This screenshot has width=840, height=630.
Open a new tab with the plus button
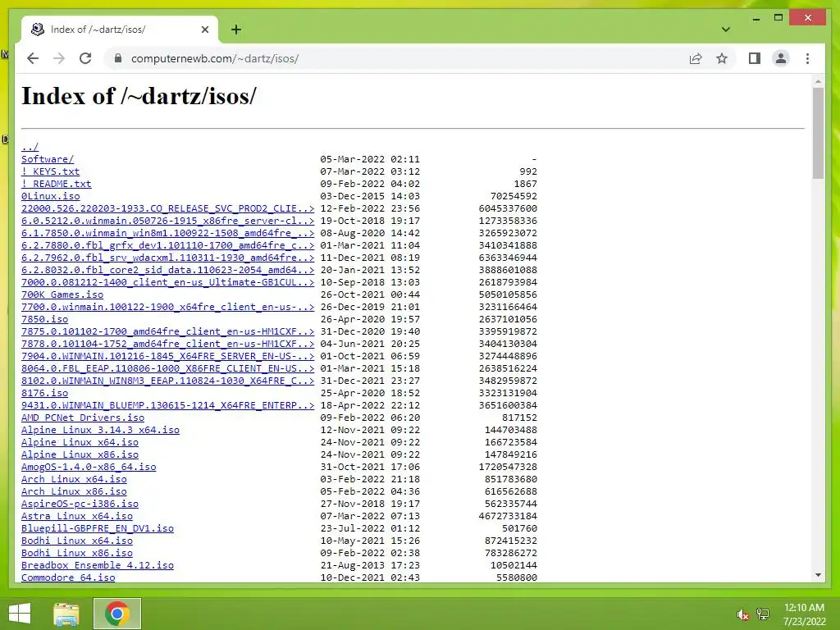[x=235, y=30]
